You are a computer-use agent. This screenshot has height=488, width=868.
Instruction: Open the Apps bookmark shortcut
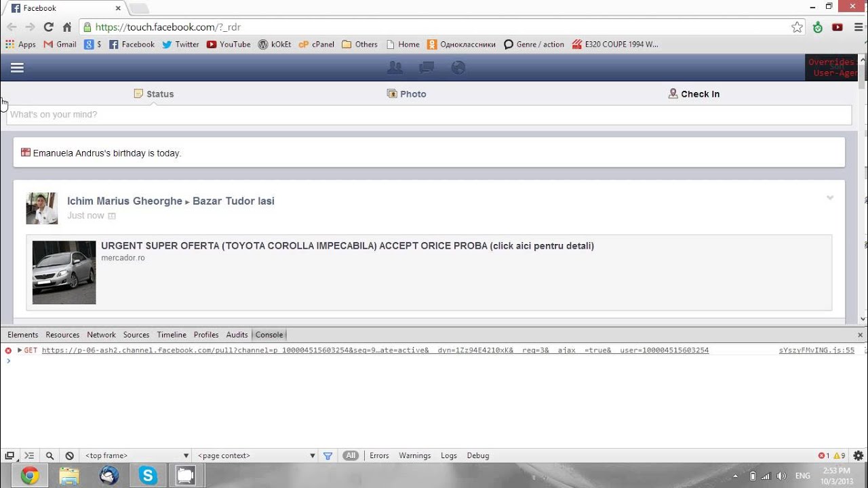[x=21, y=44]
